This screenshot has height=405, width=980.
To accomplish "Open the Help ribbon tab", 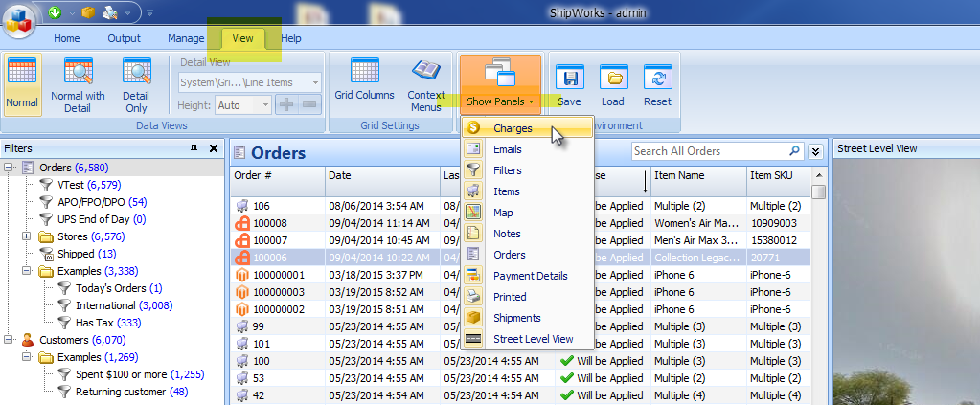I will click(291, 38).
